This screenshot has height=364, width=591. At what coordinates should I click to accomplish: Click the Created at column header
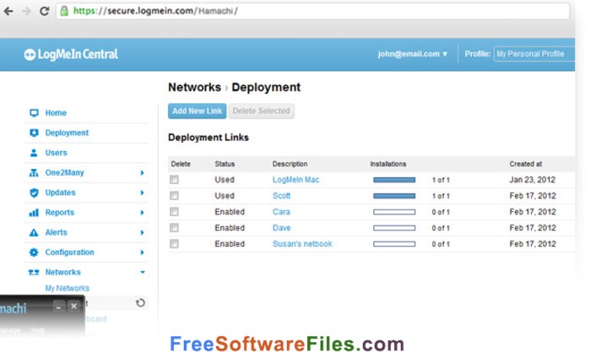(526, 164)
